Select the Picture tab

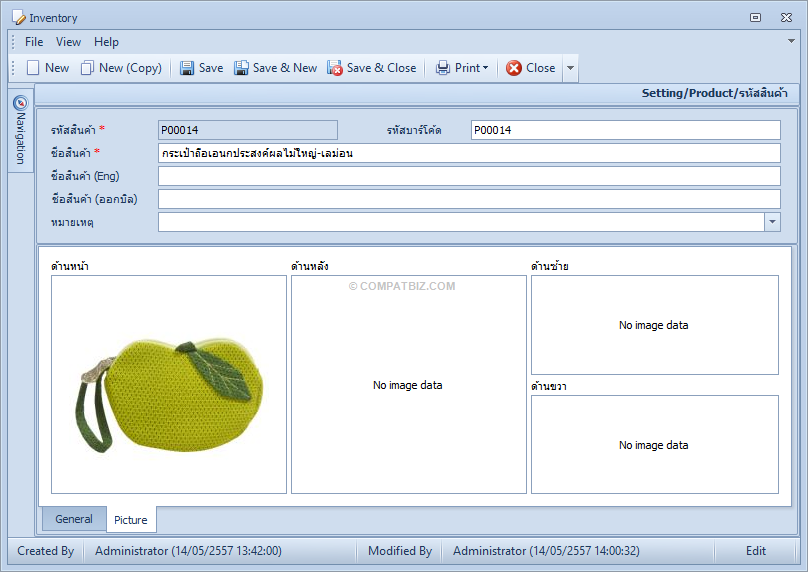(x=131, y=519)
